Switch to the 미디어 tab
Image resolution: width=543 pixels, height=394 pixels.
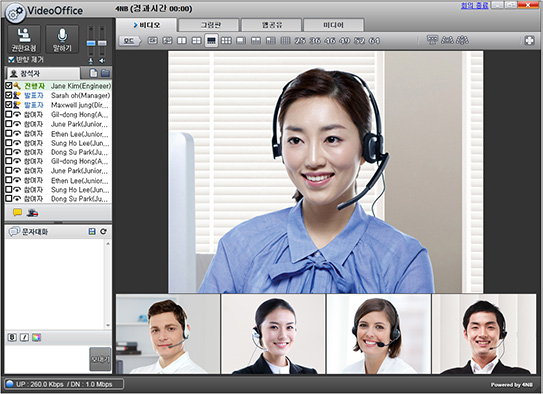click(x=333, y=25)
